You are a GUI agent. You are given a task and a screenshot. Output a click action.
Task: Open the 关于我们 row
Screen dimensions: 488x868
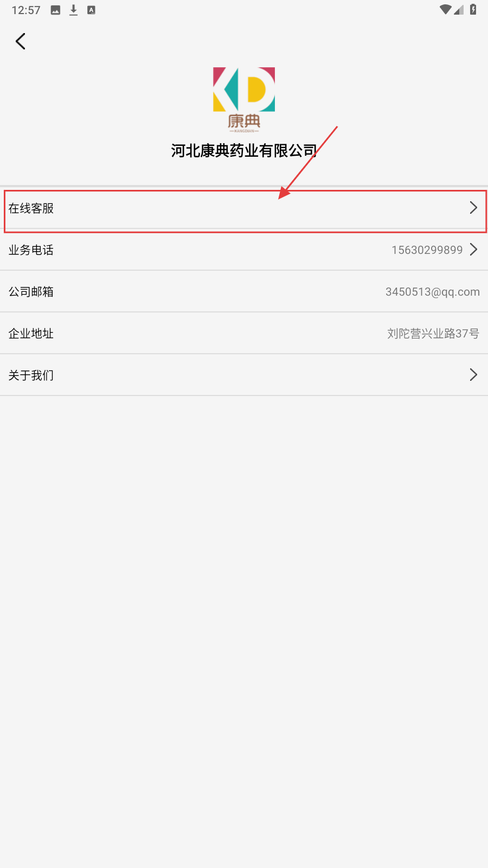click(x=244, y=375)
